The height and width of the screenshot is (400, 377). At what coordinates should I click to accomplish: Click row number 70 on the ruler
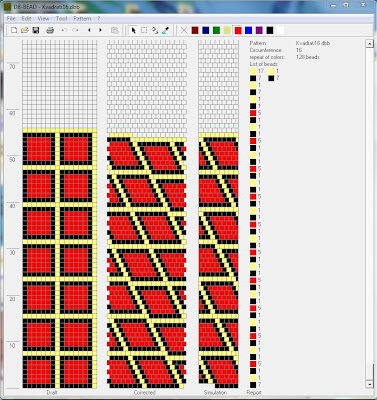tap(12, 67)
